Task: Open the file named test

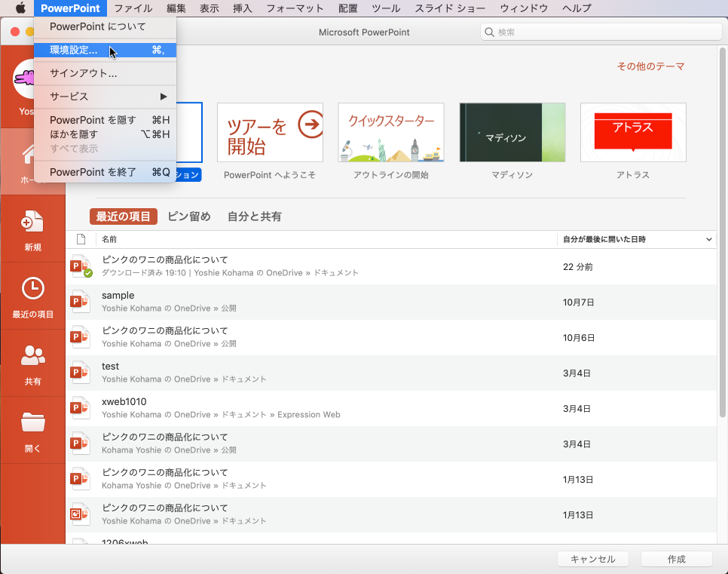Action: (390, 373)
